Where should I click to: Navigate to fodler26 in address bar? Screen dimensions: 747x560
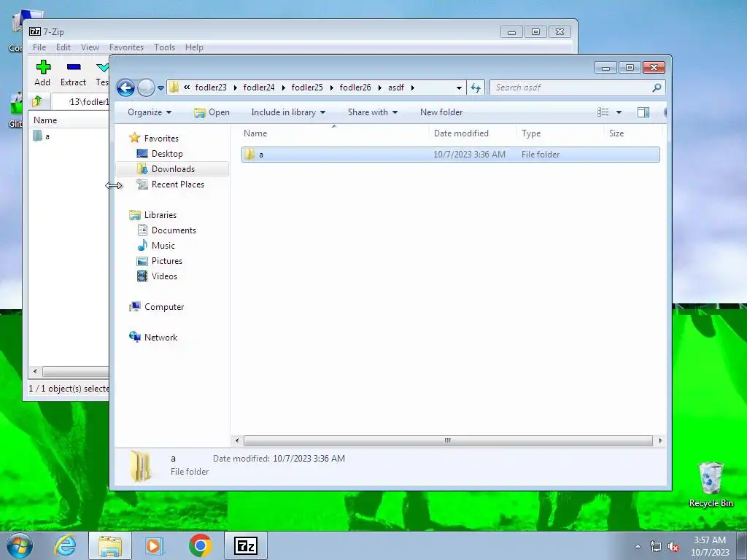(355, 87)
